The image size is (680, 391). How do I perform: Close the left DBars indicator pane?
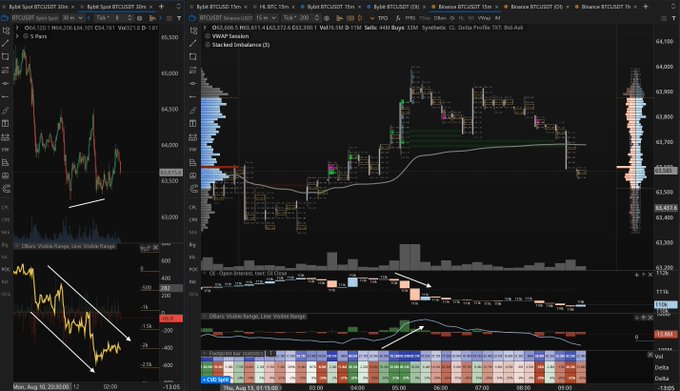[x=155, y=247]
